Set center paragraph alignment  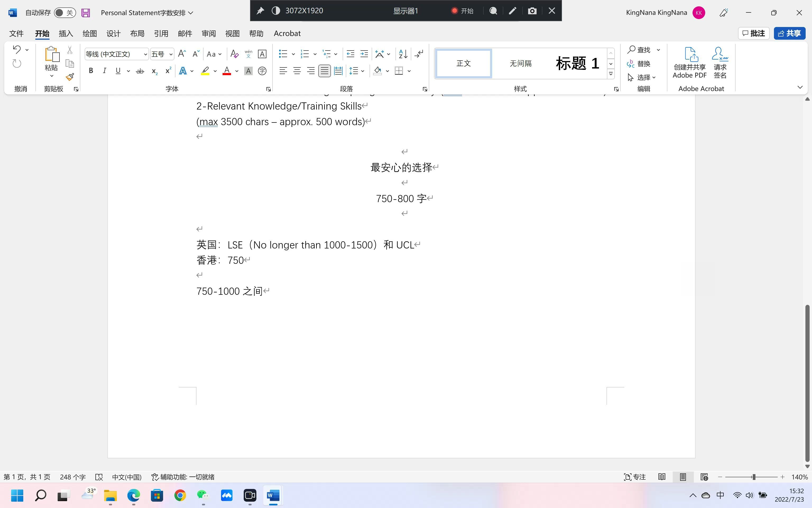pos(297,71)
